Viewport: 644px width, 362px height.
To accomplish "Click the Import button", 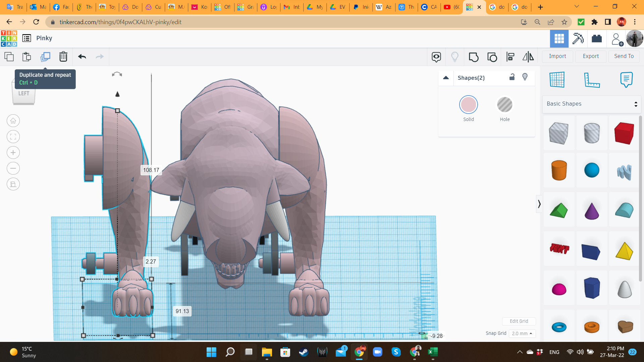I will tap(557, 56).
